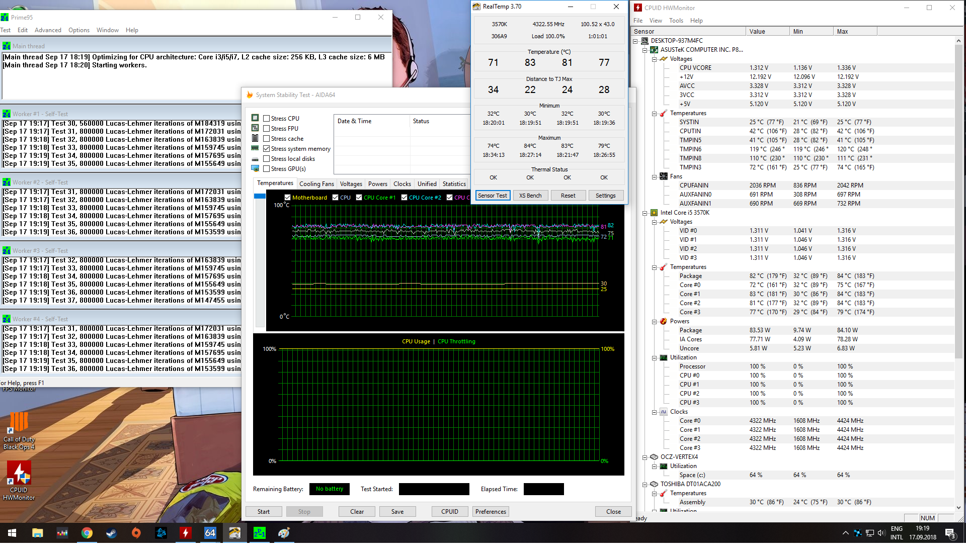966x560 pixels.
Task: Toggle the Motherboard graph checkbox
Action: click(287, 198)
